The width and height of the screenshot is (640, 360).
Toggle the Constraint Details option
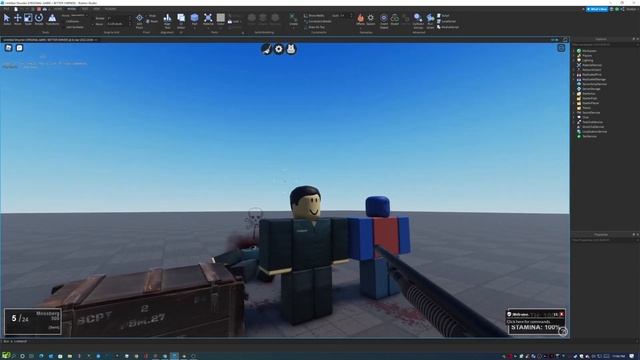coord(318,21)
